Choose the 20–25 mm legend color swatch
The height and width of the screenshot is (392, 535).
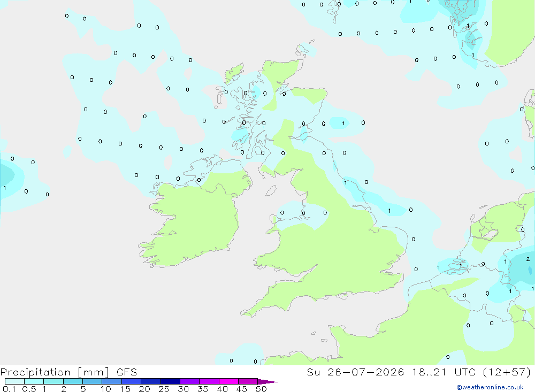coord(151,381)
